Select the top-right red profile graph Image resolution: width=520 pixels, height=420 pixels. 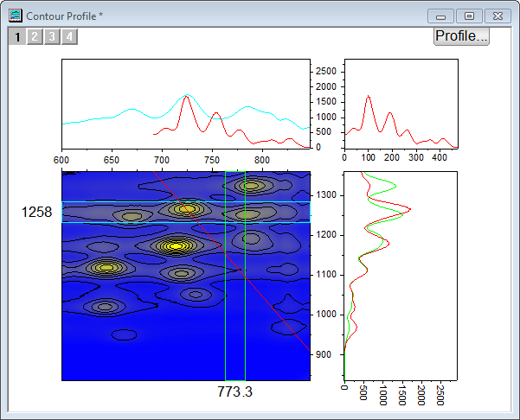point(401,104)
